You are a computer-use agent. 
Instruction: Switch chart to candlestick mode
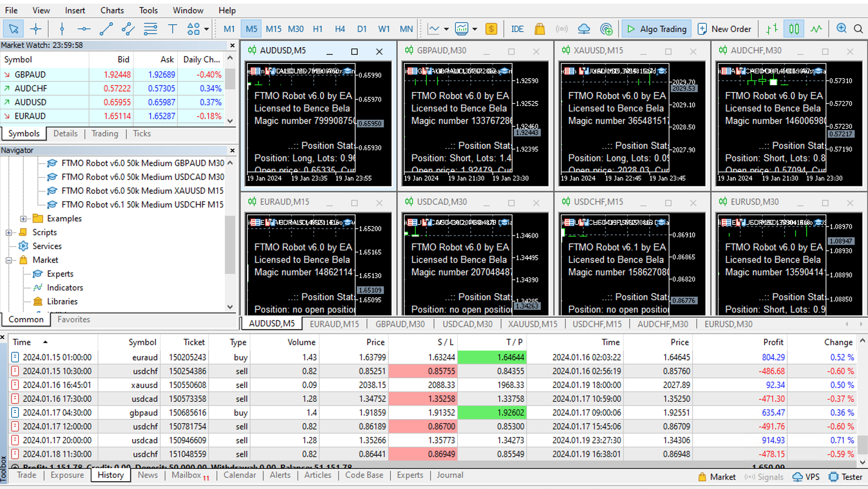pyautogui.click(x=794, y=29)
